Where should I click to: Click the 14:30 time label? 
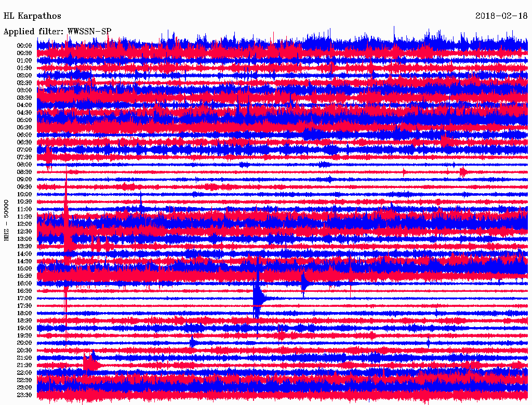point(24,262)
